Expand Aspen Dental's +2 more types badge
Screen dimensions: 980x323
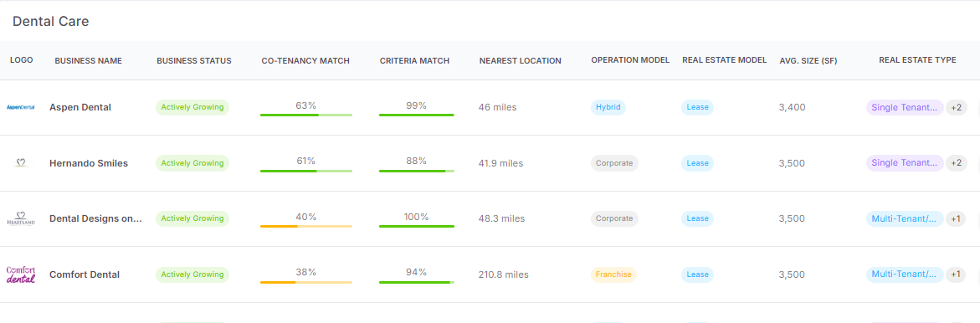(957, 107)
